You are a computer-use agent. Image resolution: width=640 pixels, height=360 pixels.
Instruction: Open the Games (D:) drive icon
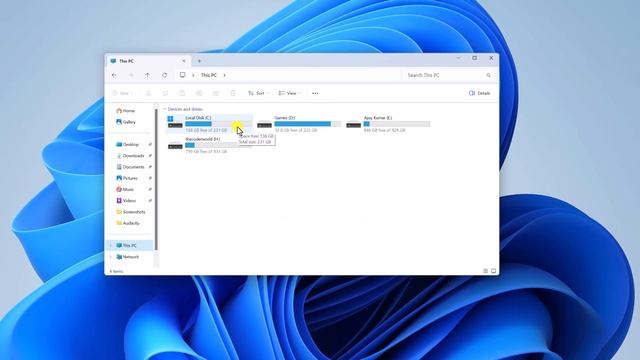pyautogui.click(x=264, y=123)
